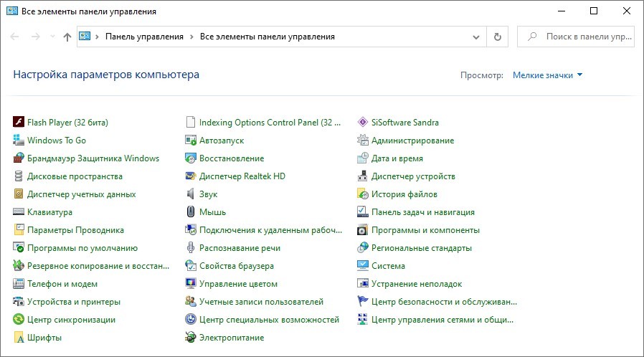Click the Дисковые пространства icon
Viewport: 644px width, 357px height.
(x=19, y=176)
